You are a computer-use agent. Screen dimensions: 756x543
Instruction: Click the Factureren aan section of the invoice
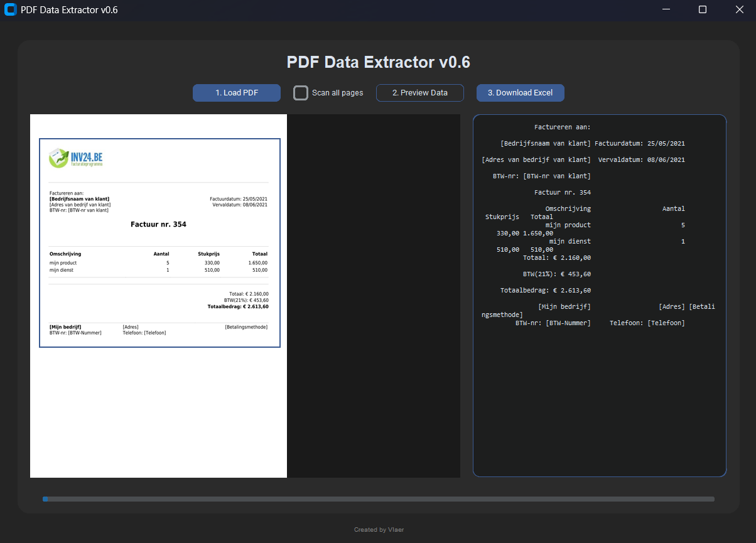(x=78, y=201)
